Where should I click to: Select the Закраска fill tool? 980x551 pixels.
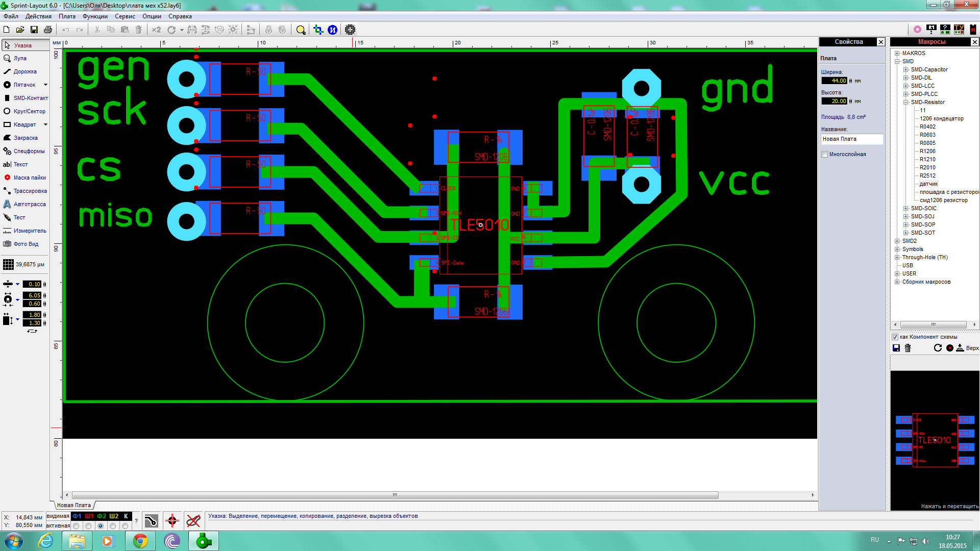(x=25, y=138)
